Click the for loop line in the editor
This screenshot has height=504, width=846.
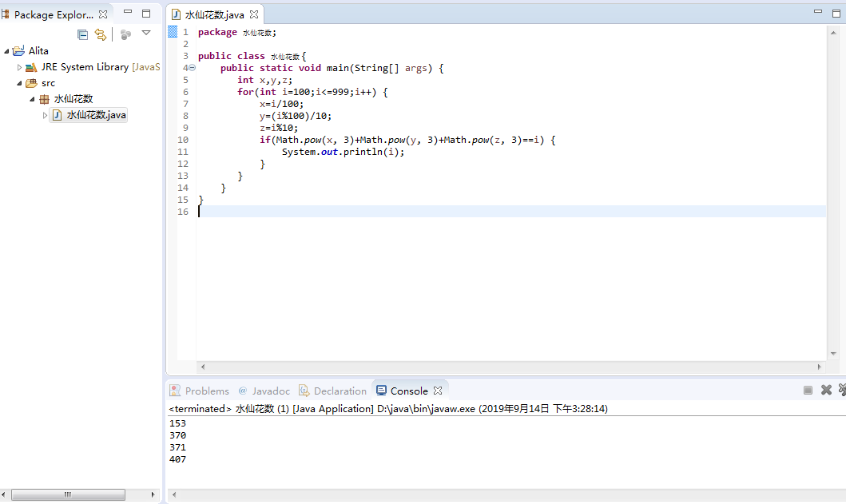point(312,93)
